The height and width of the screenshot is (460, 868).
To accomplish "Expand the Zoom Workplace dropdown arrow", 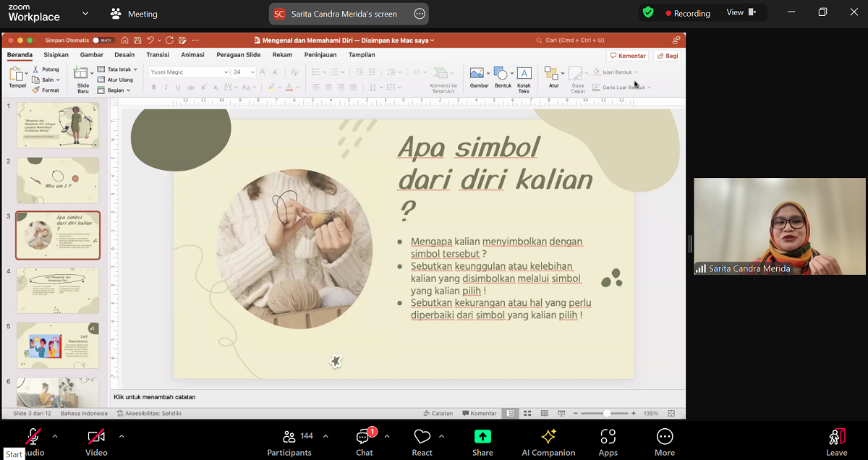I will [x=85, y=14].
